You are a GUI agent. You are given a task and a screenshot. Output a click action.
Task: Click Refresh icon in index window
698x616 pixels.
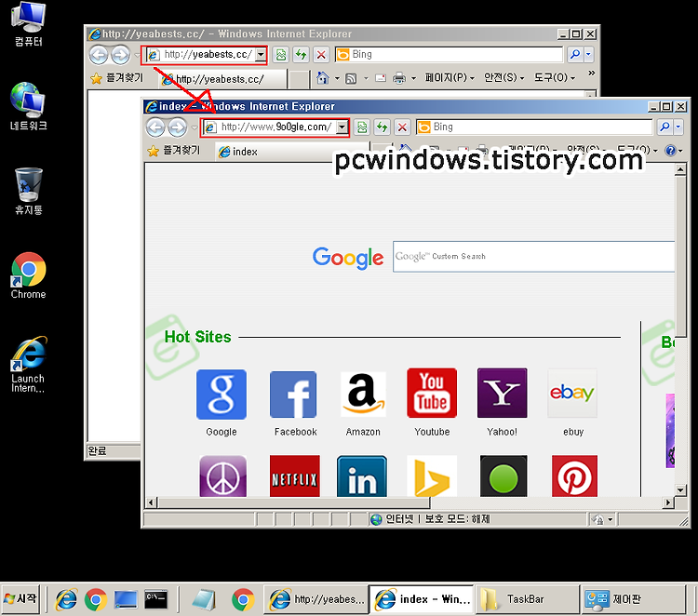click(x=382, y=127)
